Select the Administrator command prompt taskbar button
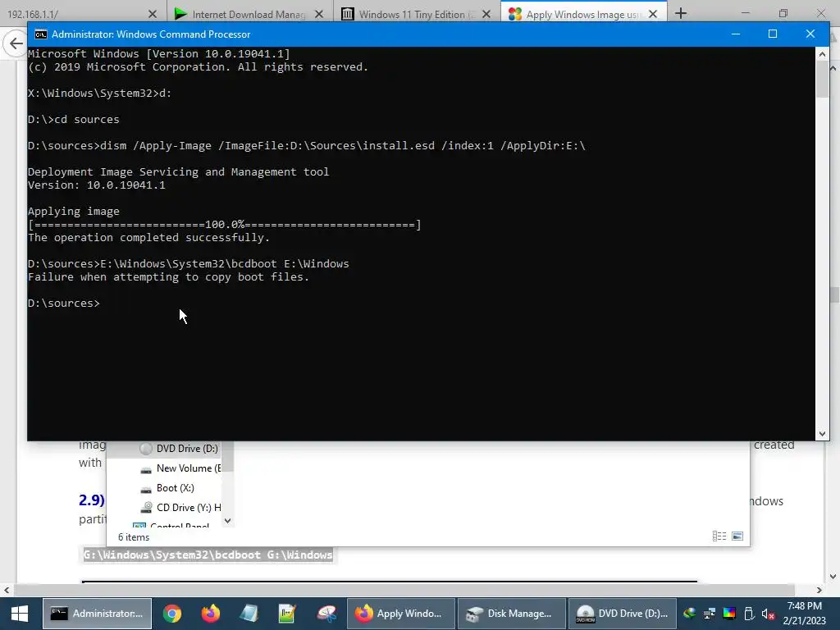Screen dimensions: 840x630 click(97, 614)
